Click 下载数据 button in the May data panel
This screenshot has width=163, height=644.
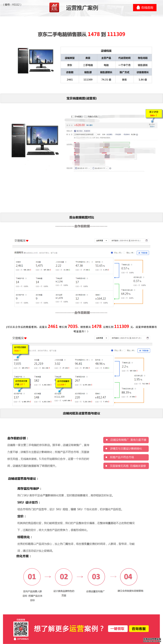(x=143, y=253)
